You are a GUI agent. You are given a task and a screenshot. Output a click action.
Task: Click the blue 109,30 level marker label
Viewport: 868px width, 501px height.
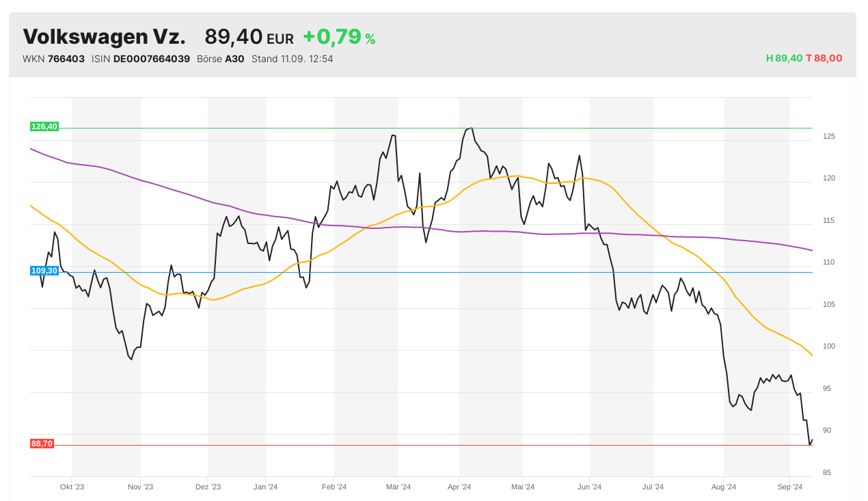coord(44,271)
